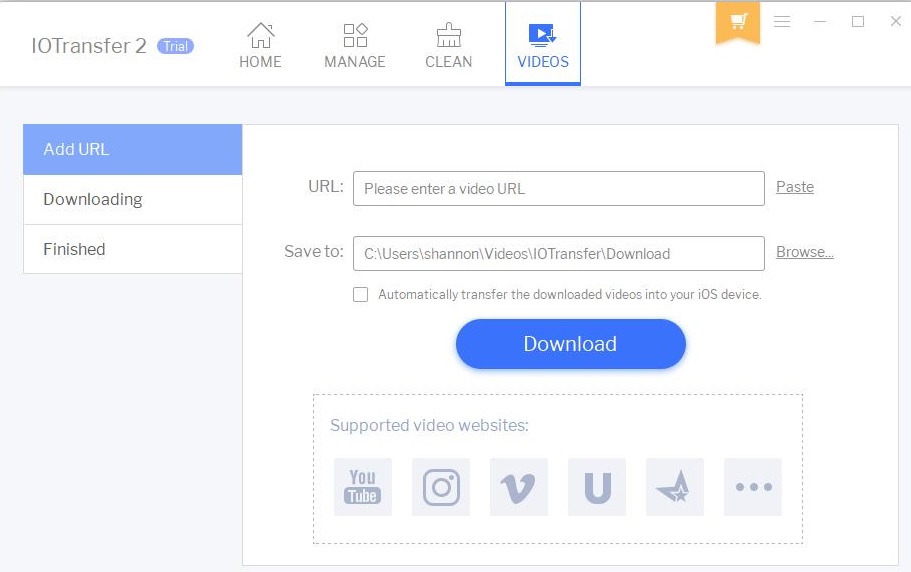911x572 pixels.
Task: Enable automatic transfer to iOS device checkbox
Action: coord(361,294)
